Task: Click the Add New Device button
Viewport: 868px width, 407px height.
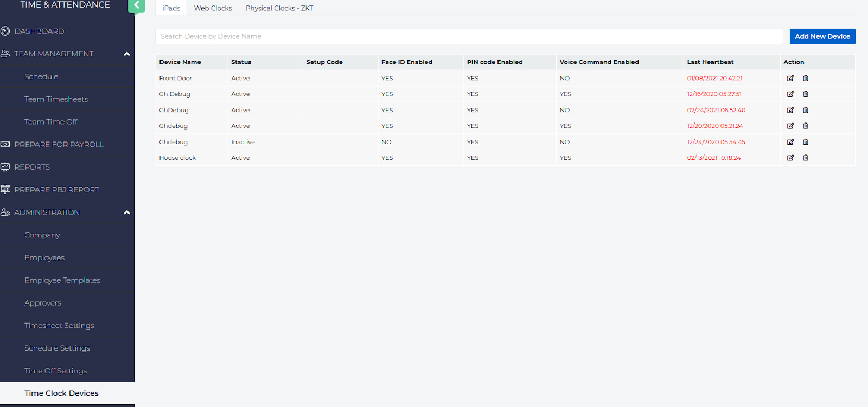Action: tap(822, 36)
